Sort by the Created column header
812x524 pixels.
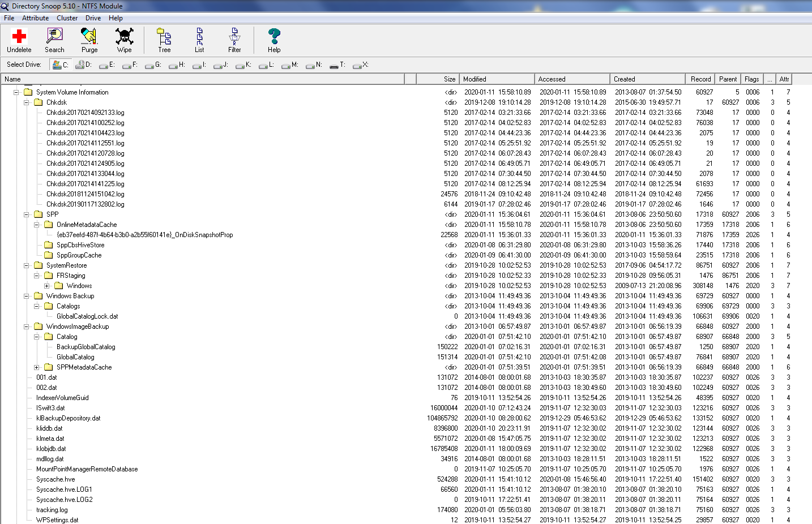(x=647, y=79)
